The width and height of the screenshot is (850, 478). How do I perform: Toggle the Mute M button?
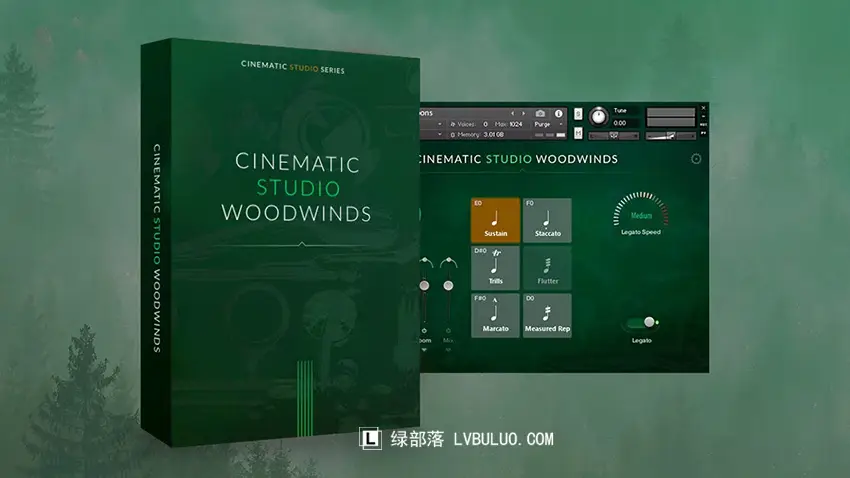tap(578, 133)
